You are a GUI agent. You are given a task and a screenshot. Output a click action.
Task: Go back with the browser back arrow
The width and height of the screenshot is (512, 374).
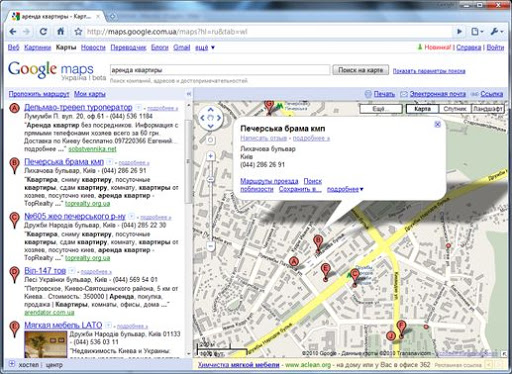(13, 32)
